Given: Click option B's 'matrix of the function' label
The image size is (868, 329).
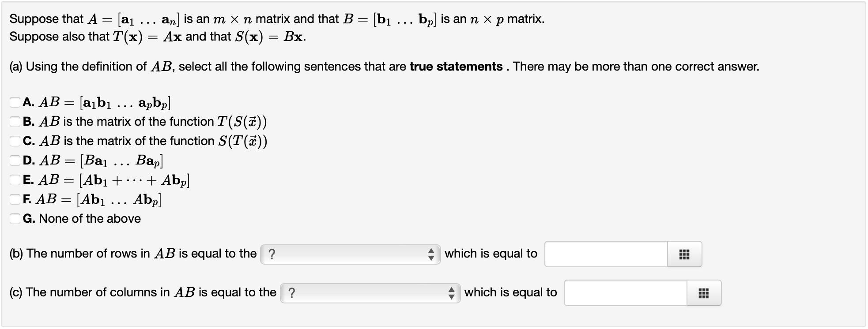Looking at the screenshot, I should point(155,122).
